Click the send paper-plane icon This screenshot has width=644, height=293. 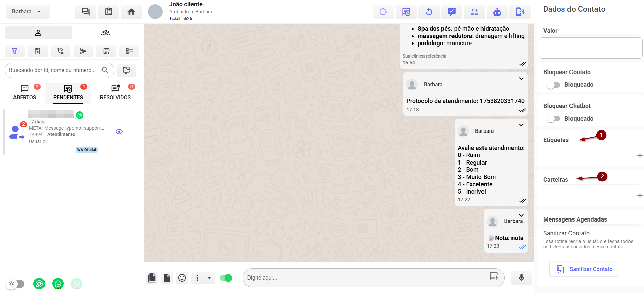83,51
